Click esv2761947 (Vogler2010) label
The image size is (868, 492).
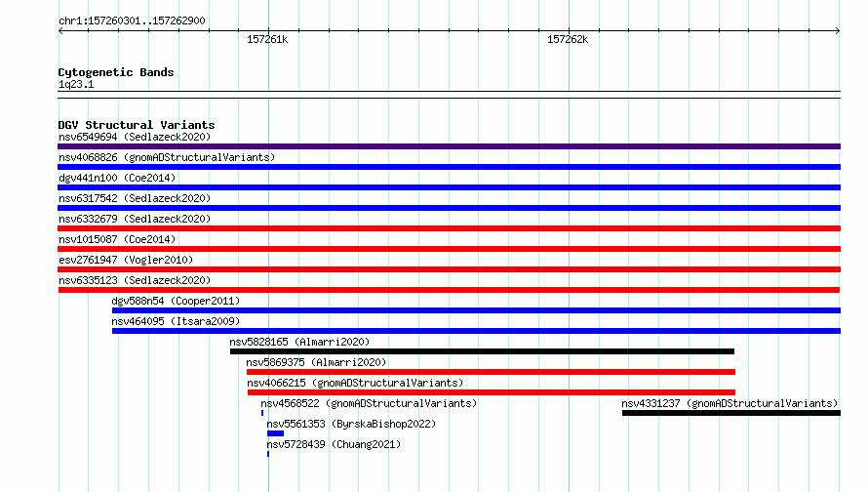pos(126,260)
